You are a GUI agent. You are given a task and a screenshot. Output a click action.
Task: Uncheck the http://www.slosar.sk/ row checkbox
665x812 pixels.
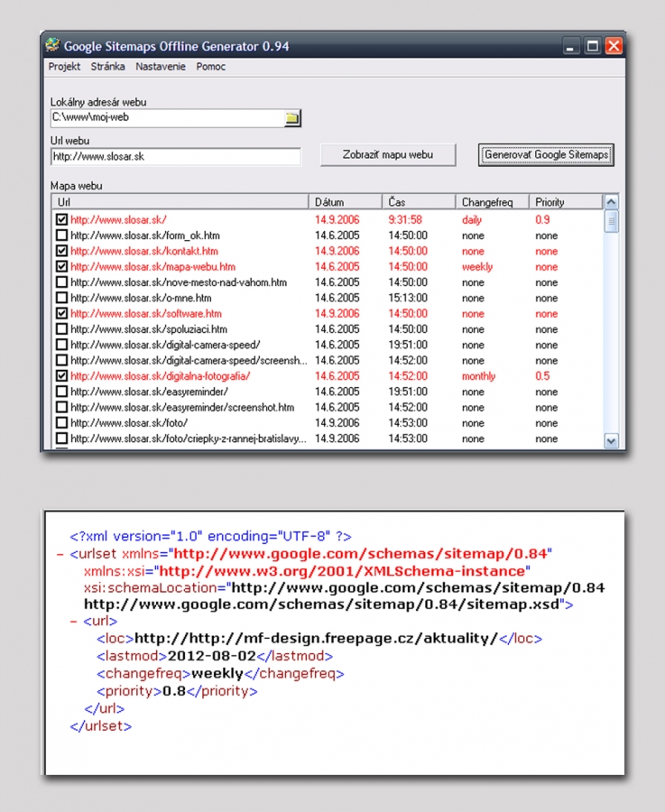[x=61, y=219]
